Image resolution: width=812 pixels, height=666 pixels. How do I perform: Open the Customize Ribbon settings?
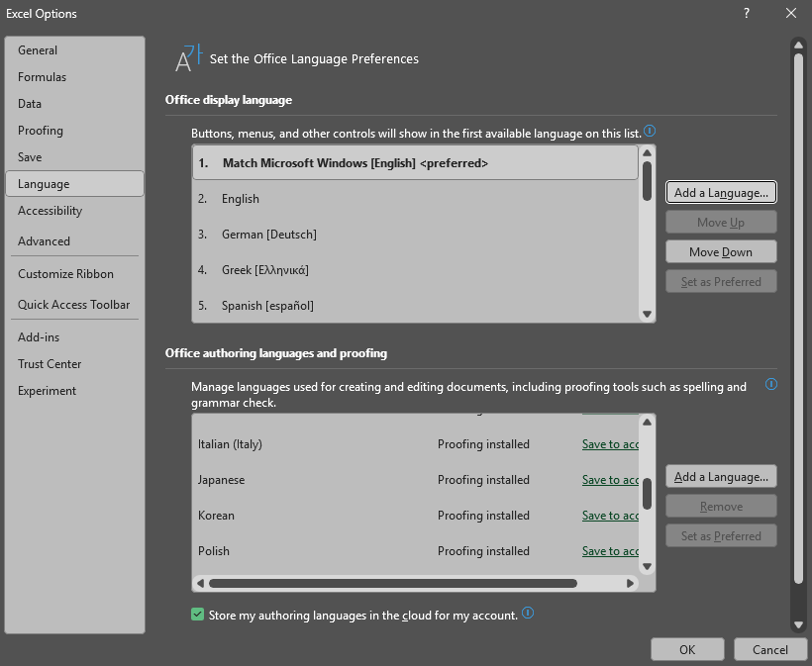pos(74,274)
